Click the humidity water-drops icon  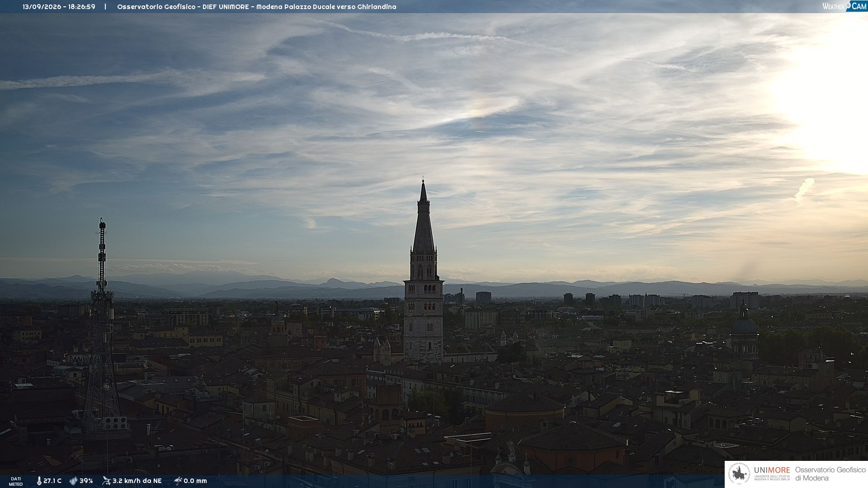(73, 481)
